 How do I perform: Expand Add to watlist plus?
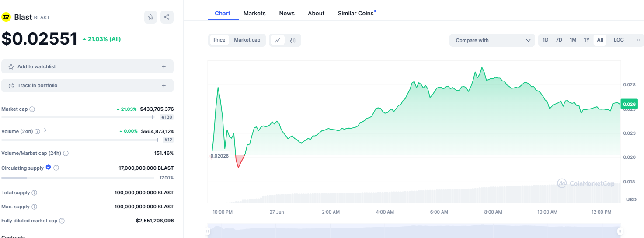point(164,66)
